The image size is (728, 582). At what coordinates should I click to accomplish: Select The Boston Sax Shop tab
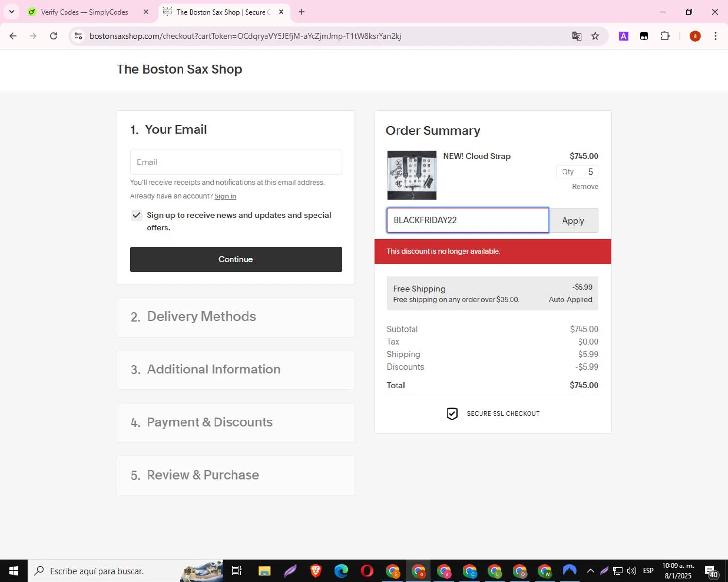pos(223,12)
